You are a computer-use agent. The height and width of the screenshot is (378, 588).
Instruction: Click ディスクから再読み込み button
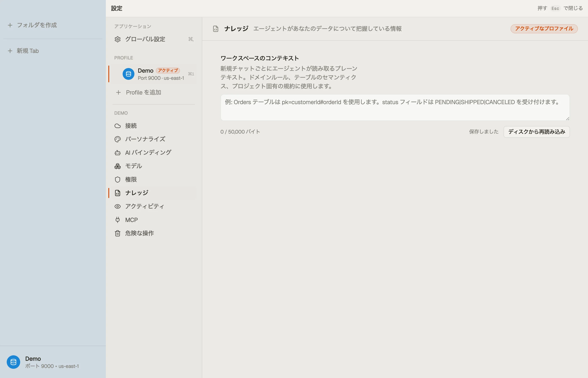click(x=537, y=132)
